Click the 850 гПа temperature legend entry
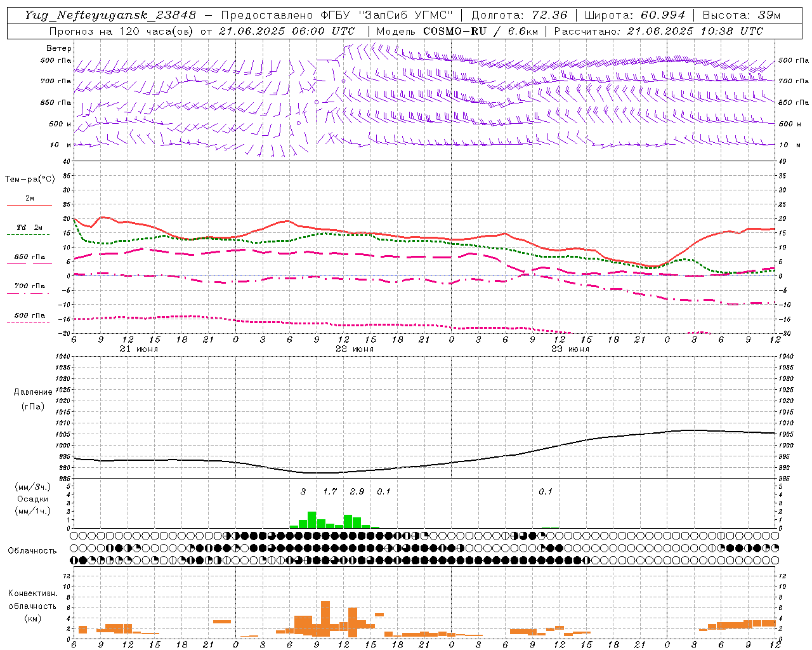This screenshot has width=812, height=650. [x=30, y=257]
